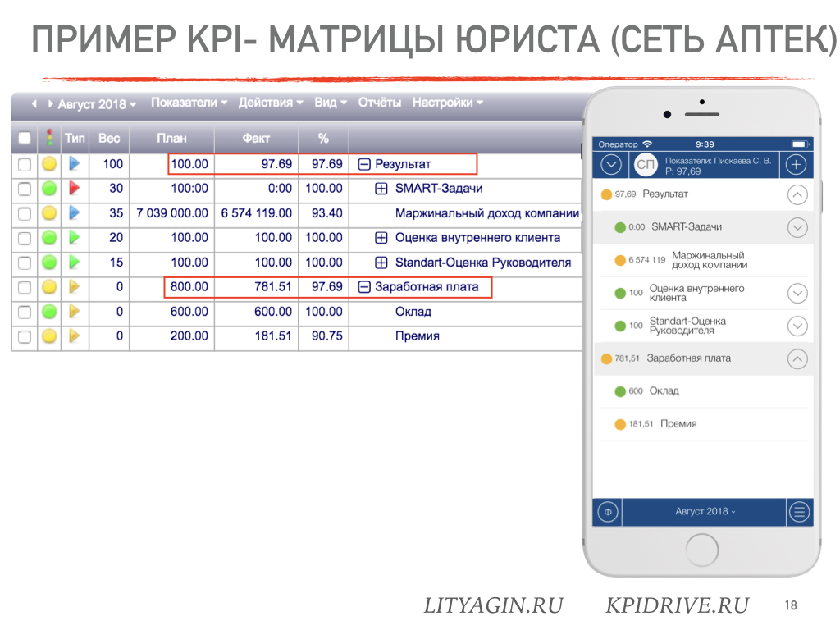The image size is (840, 630).
Task: Click yellow type triangle in Премия row
Action: click(x=75, y=336)
